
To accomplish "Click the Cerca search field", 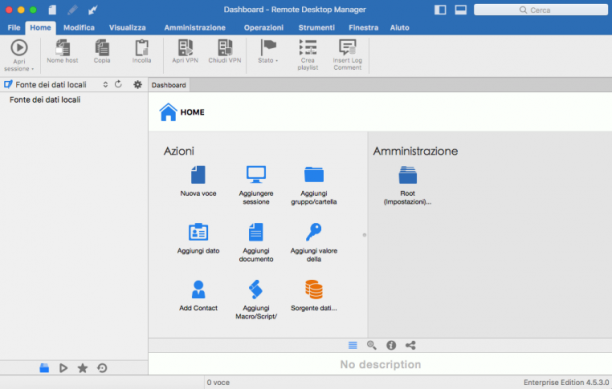I will pyautogui.click(x=541, y=10).
